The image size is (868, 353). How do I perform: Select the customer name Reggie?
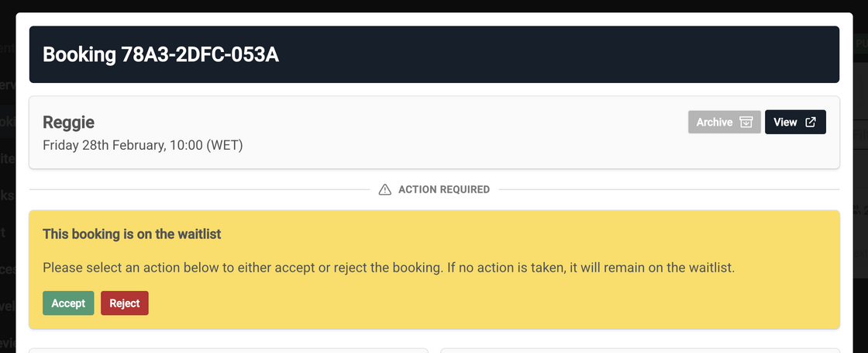(x=68, y=123)
